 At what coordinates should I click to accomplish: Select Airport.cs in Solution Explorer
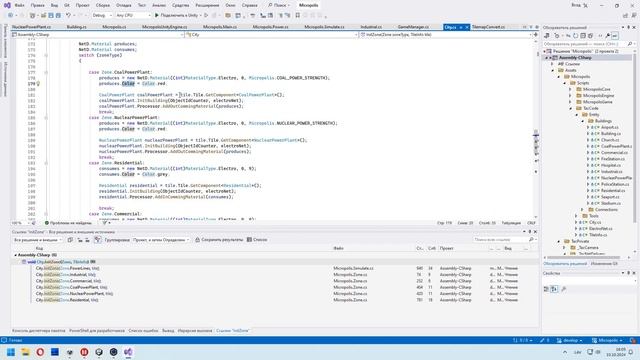coord(609,127)
